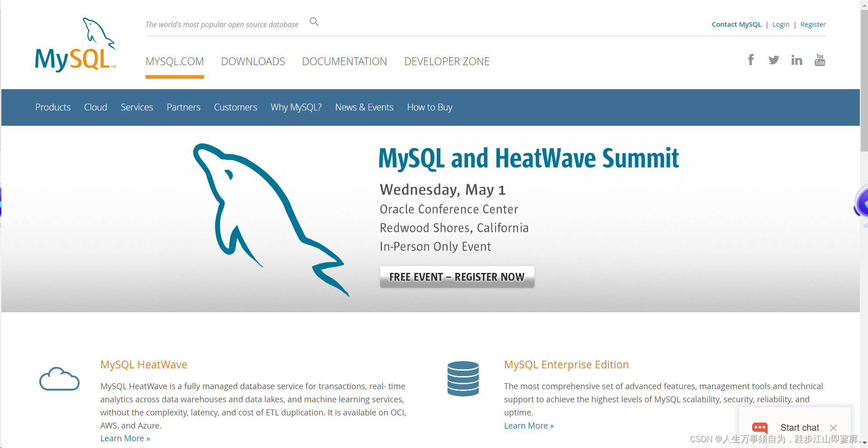Open the Partners menu item
The image size is (868, 448).
tap(184, 107)
